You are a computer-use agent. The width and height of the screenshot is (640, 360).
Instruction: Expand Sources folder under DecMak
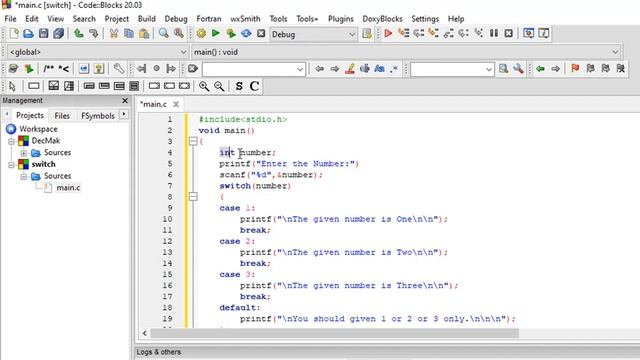click(x=24, y=153)
